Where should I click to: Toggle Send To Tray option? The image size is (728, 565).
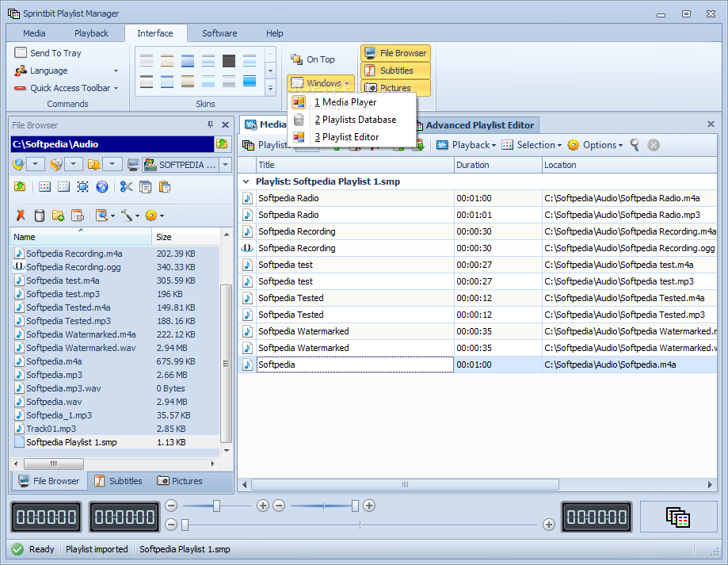(48, 53)
